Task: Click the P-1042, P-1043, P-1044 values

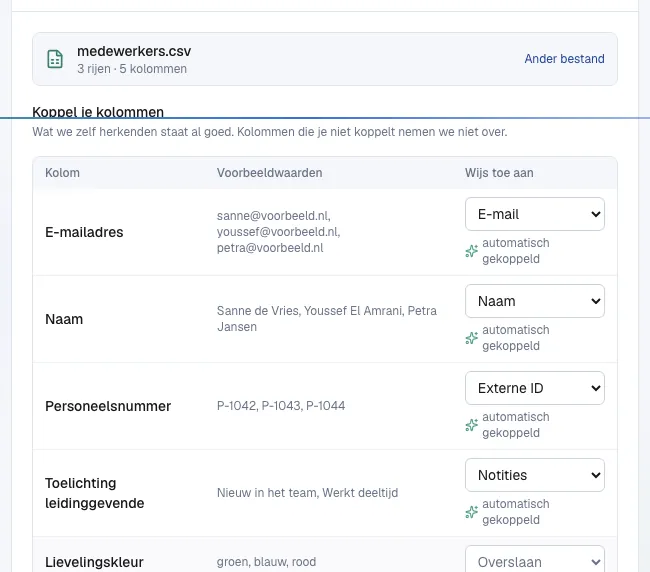Action: click(x=281, y=406)
